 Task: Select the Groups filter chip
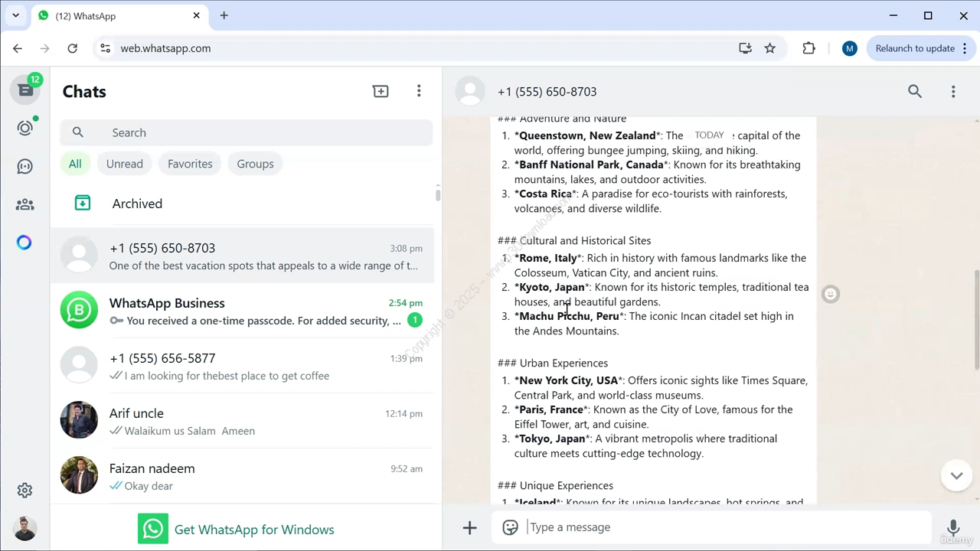[x=255, y=164]
